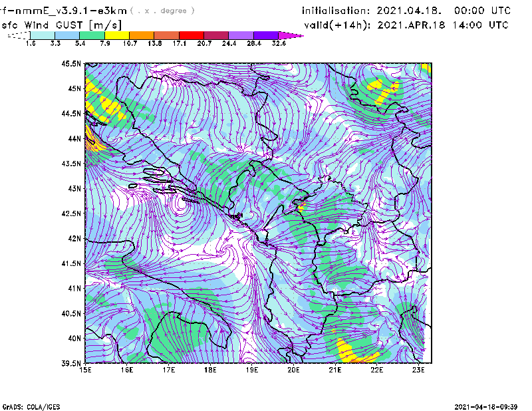Click the model name text ending 'e3km'

[63, 11]
